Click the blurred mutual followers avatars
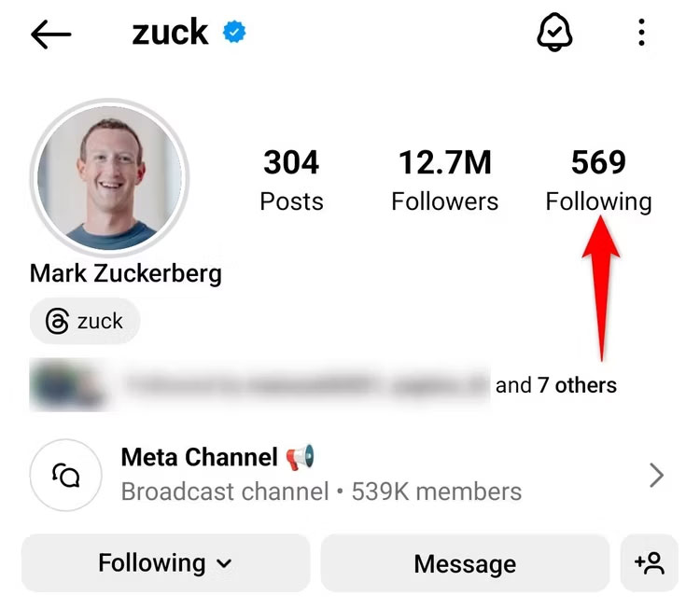The height and width of the screenshot is (609, 700). [x=65, y=385]
